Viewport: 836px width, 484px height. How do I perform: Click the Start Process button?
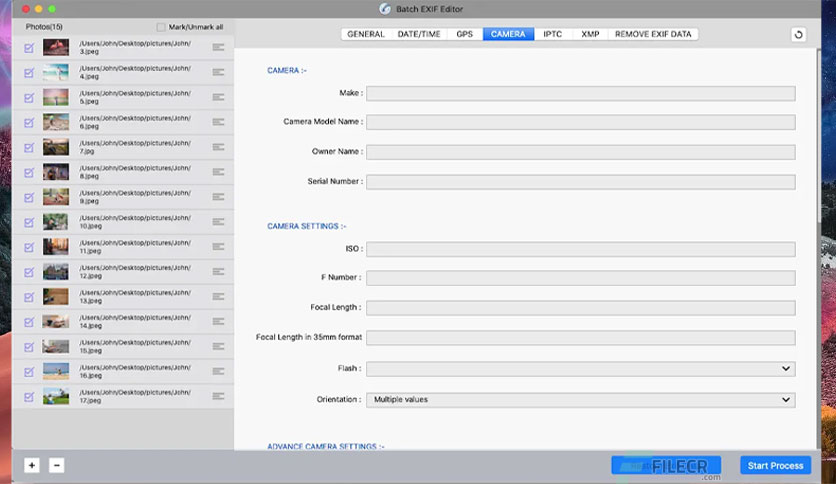click(775, 465)
